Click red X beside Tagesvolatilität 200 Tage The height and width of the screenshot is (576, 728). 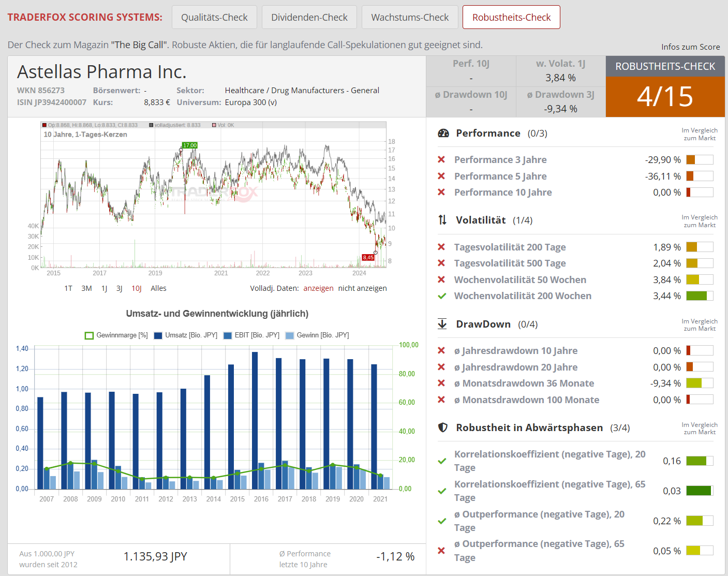coord(441,247)
